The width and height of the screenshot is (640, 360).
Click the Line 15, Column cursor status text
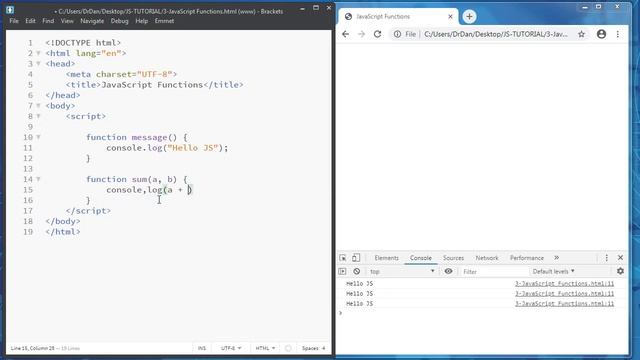pyautogui.click(x=33, y=348)
